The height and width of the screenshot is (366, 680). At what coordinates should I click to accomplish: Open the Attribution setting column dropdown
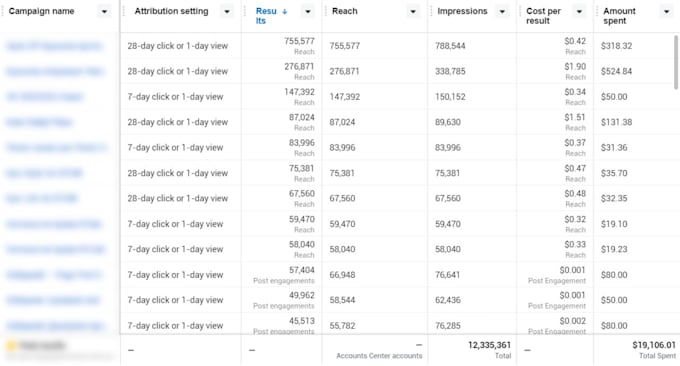[x=227, y=12]
